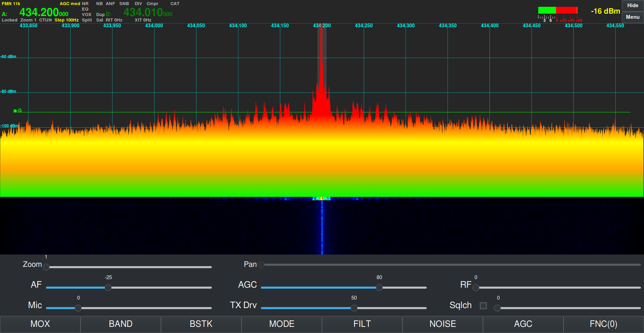Click the 434.300 frequency label
The image size is (644, 333).
[406, 26]
